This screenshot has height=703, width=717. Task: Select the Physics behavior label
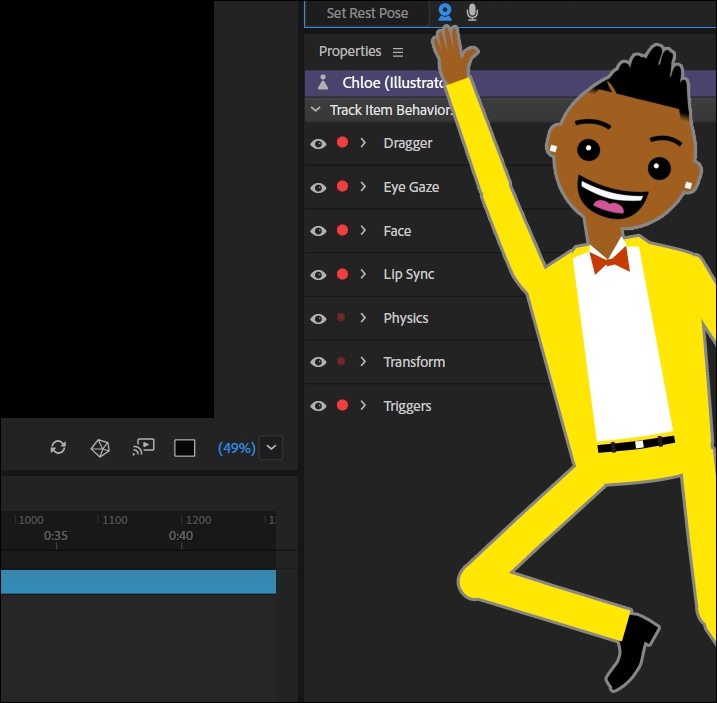pyautogui.click(x=406, y=318)
